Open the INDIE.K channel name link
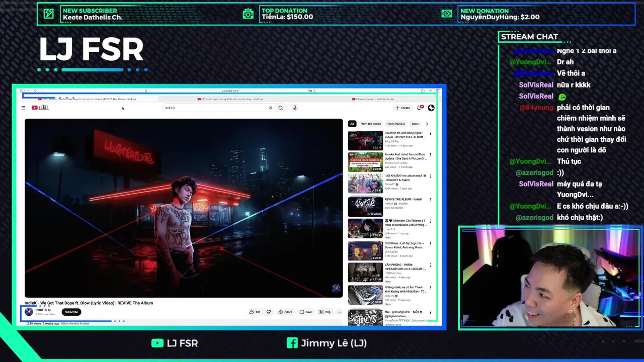The image size is (644, 362). [41, 310]
